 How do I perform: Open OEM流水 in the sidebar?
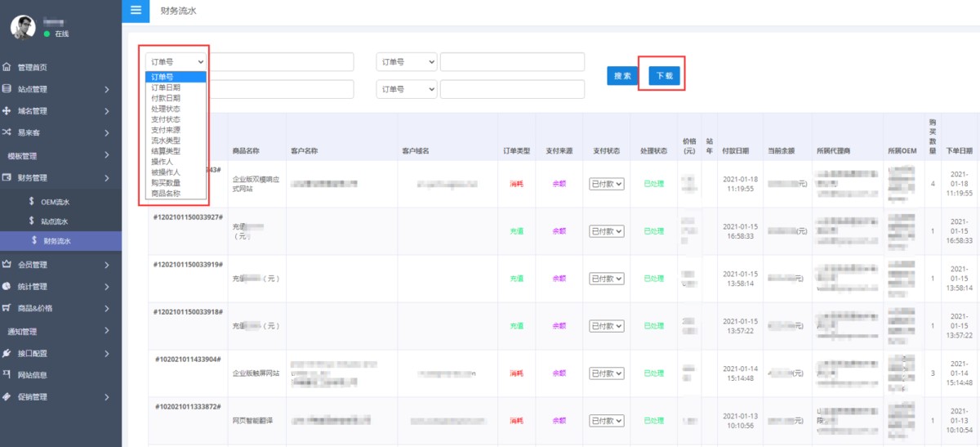55,202
